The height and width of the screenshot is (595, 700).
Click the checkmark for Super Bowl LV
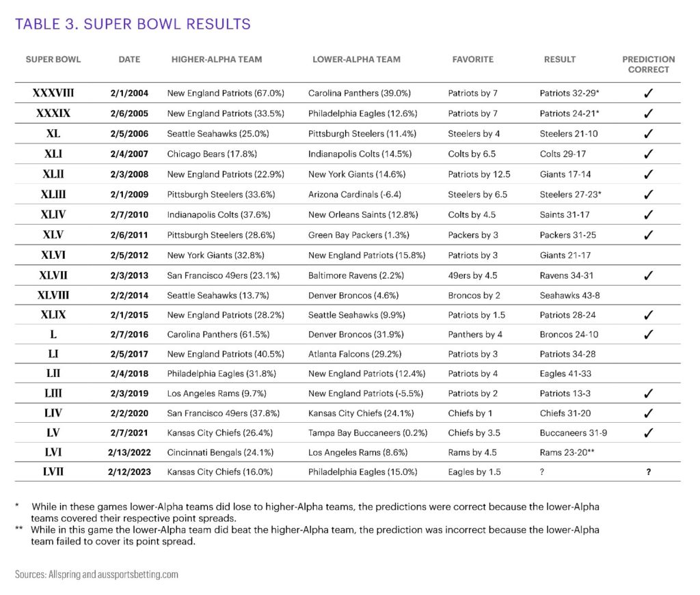[x=648, y=432]
